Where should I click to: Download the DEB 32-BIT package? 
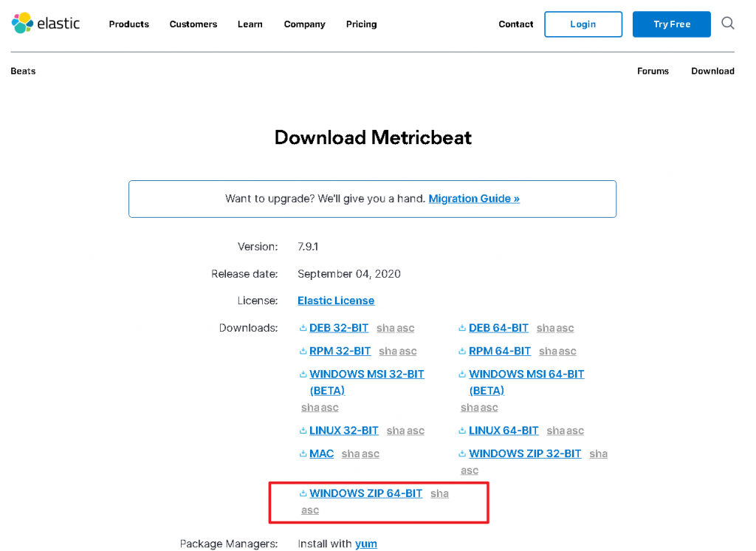click(338, 328)
